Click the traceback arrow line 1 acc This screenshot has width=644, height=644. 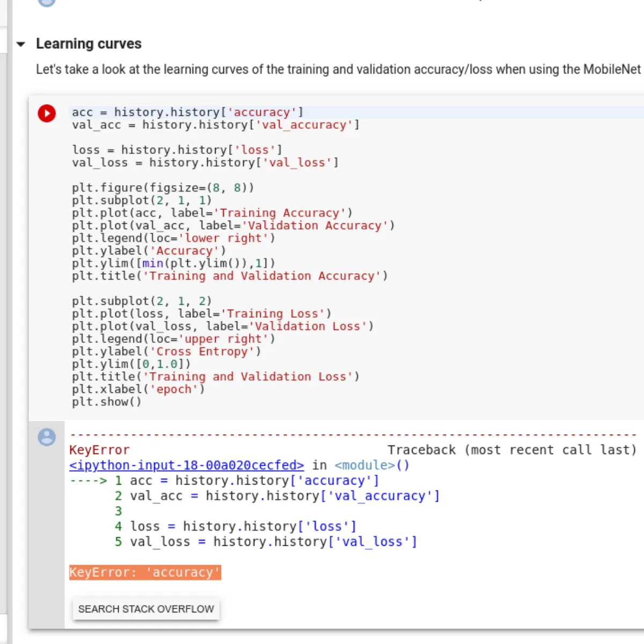click(224, 480)
